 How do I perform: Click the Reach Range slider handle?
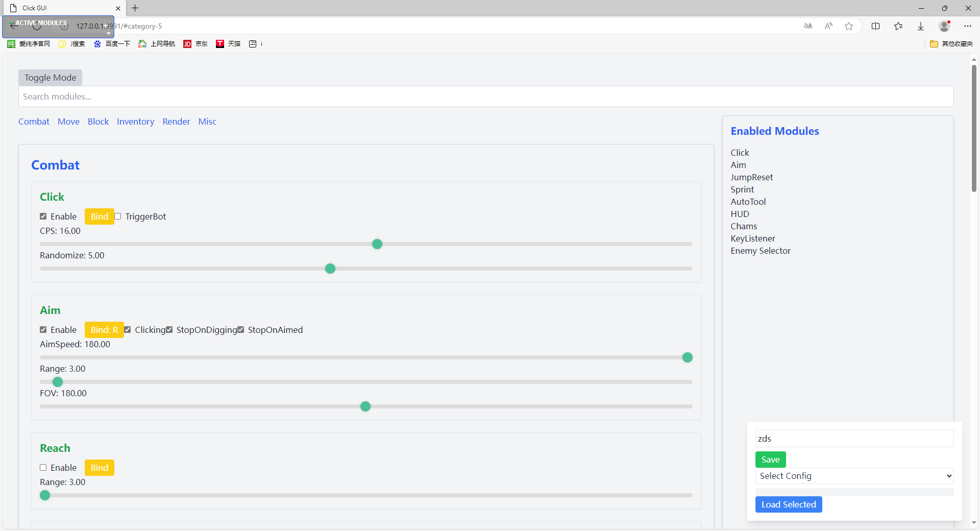coord(45,495)
